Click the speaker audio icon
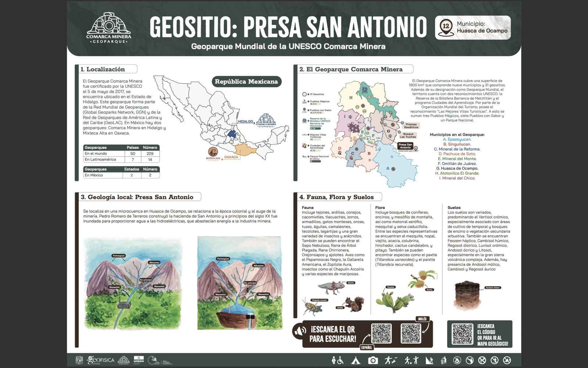Image resolution: width=588 pixels, height=368 pixels. click(300, 331)
